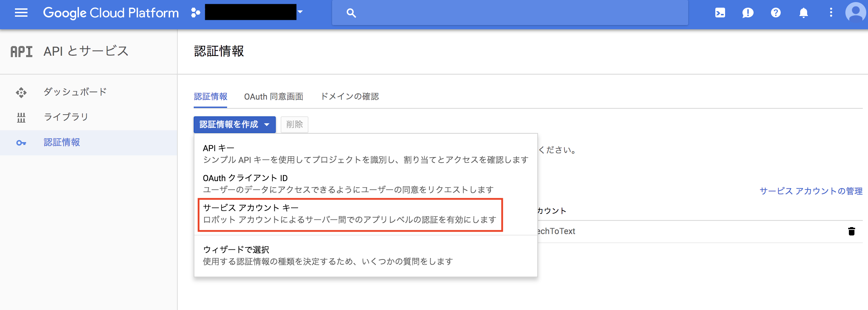The height and width of the screenshot is (310, 868).
Task: Switch to the ドメインの確認 tab
Action: coord(350,96)
